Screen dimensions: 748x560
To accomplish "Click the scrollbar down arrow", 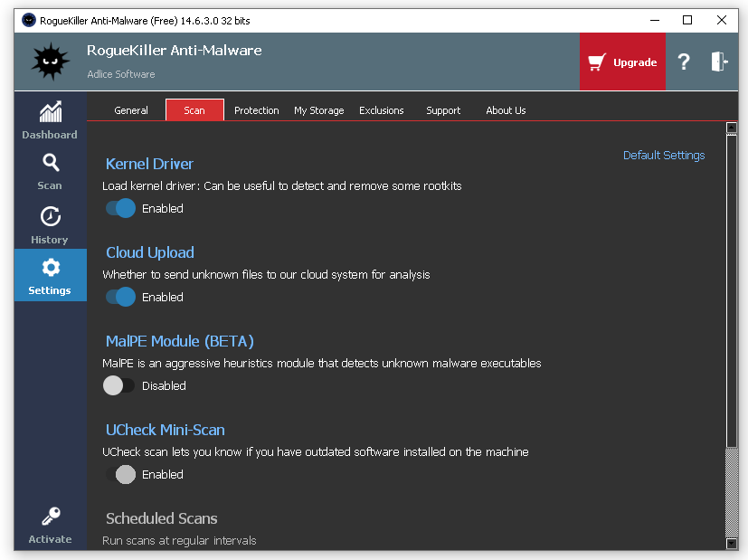I will [732, 544].
